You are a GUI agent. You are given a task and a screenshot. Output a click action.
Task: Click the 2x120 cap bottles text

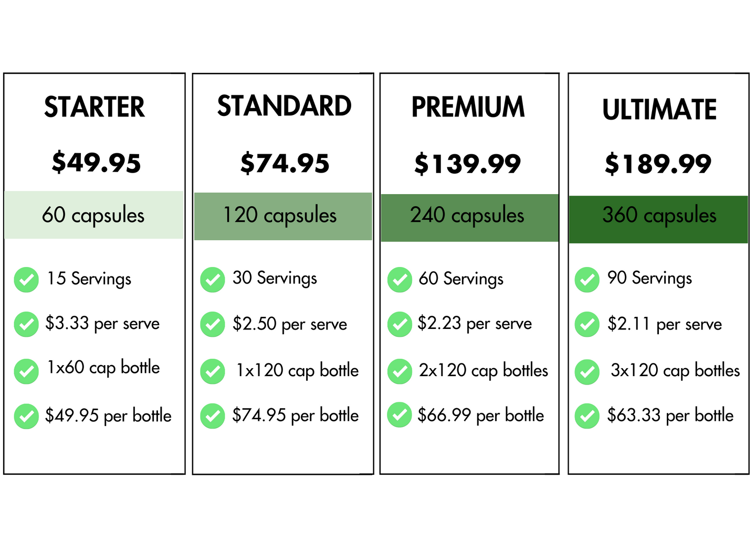point(483,370)
